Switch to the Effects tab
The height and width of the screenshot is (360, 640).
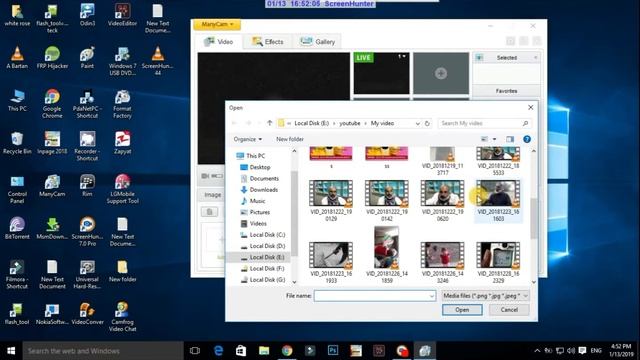[268, 42]
